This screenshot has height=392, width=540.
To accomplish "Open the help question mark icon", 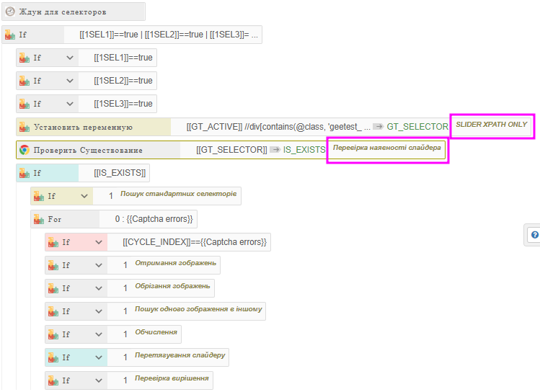I will pos(534,235).
